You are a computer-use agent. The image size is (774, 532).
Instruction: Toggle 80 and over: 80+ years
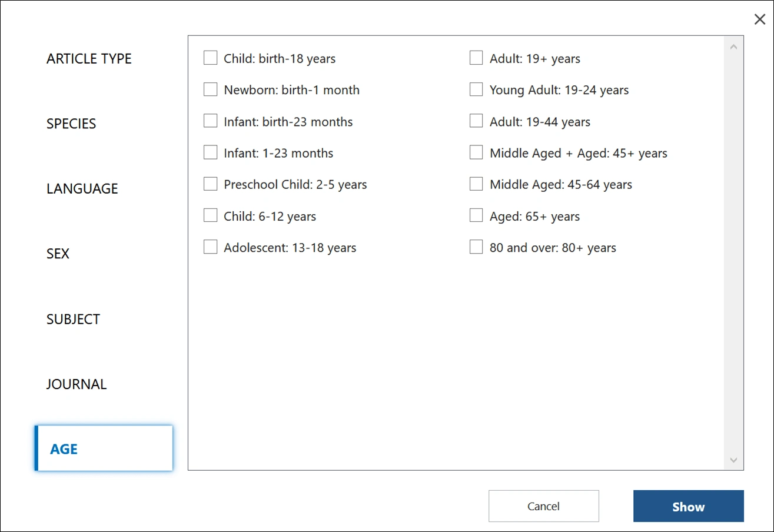[476, 247]
